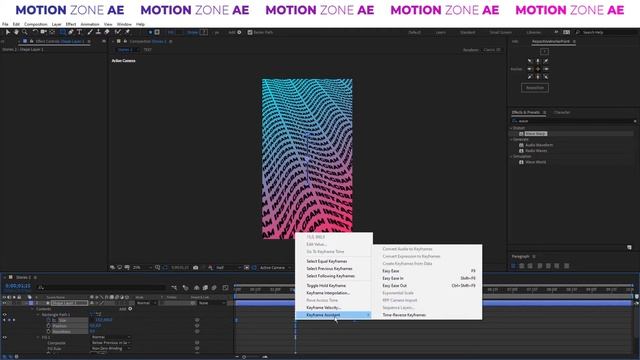The height and width of the screenshot is (360, 640).
Task: Click the Add contents circular button
Action: 130,309
